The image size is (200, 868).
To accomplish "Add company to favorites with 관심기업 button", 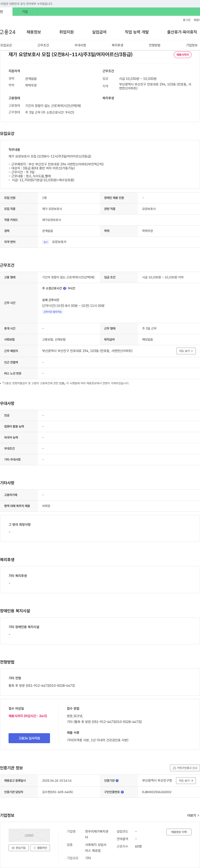I will pos(19,847).
